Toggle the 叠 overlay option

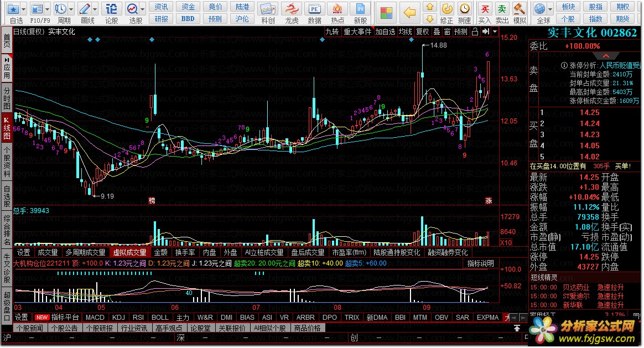click(x=437, y=32)
